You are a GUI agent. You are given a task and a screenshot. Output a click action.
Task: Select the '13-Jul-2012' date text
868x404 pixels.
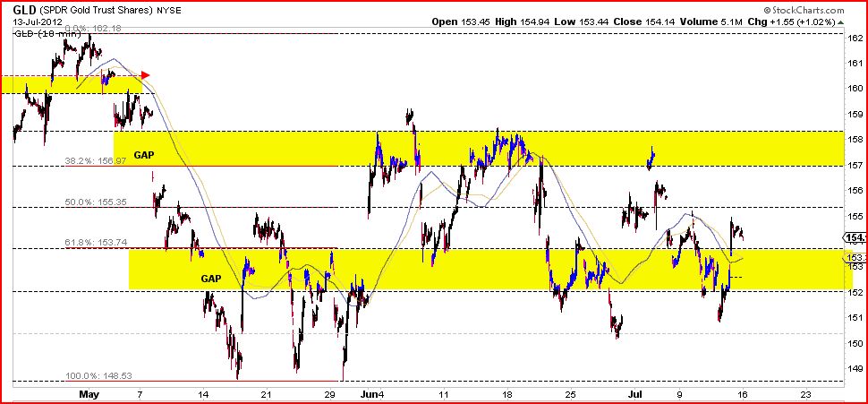[35, 21]
